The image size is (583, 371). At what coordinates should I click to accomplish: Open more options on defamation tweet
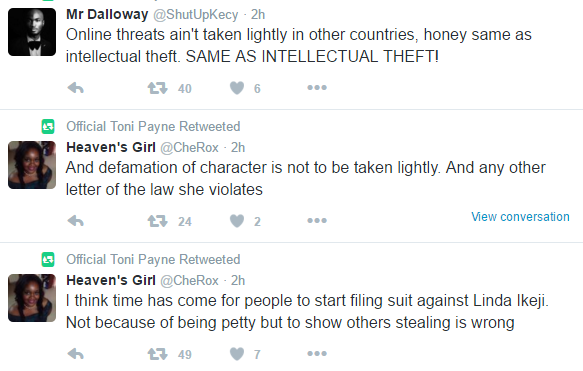point(317,220)
